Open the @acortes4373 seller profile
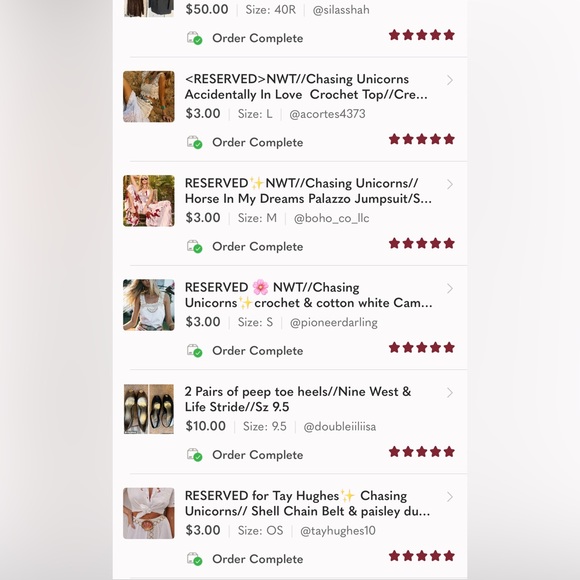 [327, 114]
